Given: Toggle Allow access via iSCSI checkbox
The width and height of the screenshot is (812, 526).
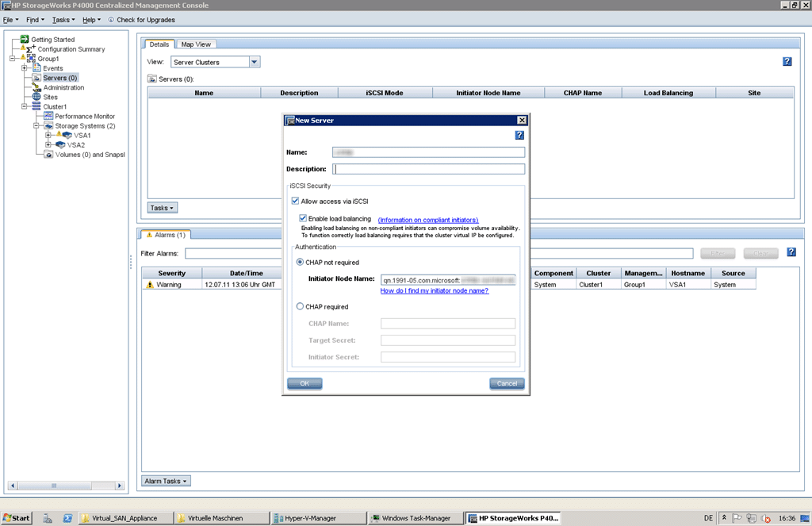Looking at the screenshot, I should coord(295,201).
